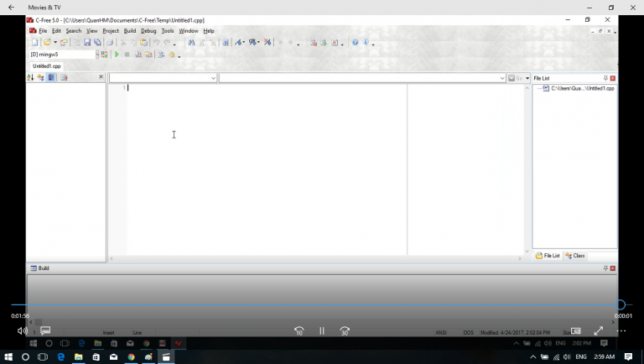Image resolution: width=644 pixels, height=364 pixels.
Task: Click the Paste clipboard icon in C-Free toolbar
Action: [x=143, y=42]
